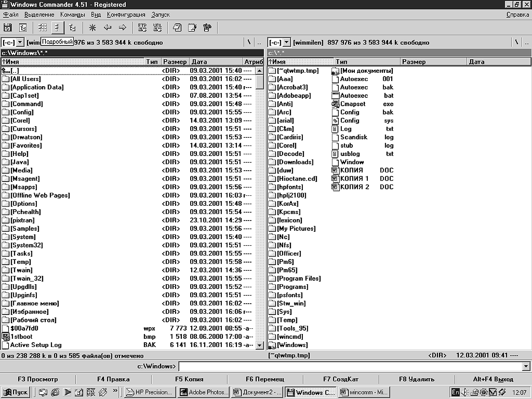Image resolution: width=532 pixels, height=399 pixels.
Task: Show the Tree view toolbar icon
Action: coord(72,27)
